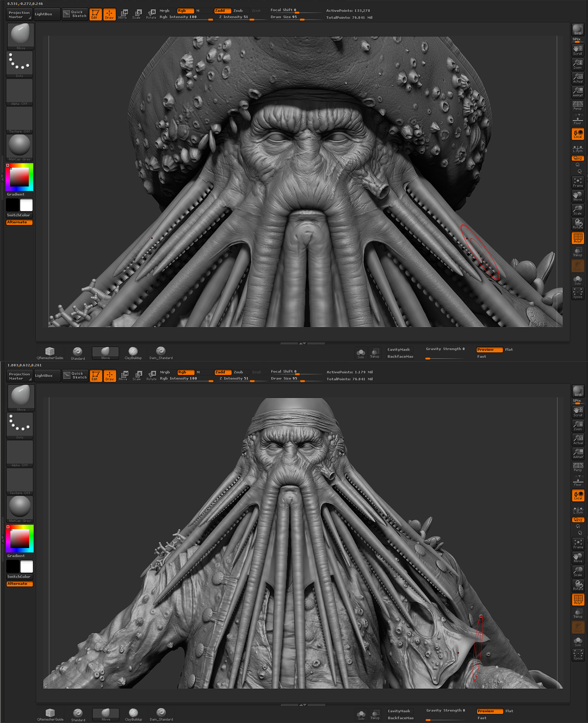Select the black secondary swatch in upper window
Viewport: 588px width, 723px height.
click(12, 205)
